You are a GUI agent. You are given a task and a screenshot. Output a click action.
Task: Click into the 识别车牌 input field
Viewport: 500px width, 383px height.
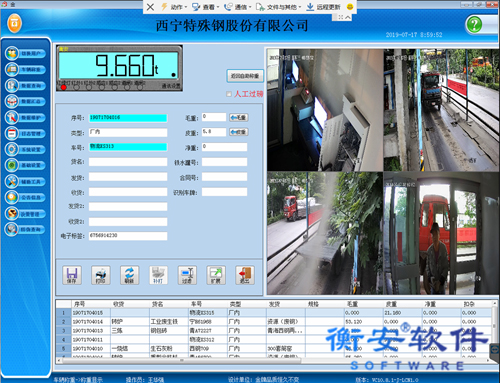(225, 192)
